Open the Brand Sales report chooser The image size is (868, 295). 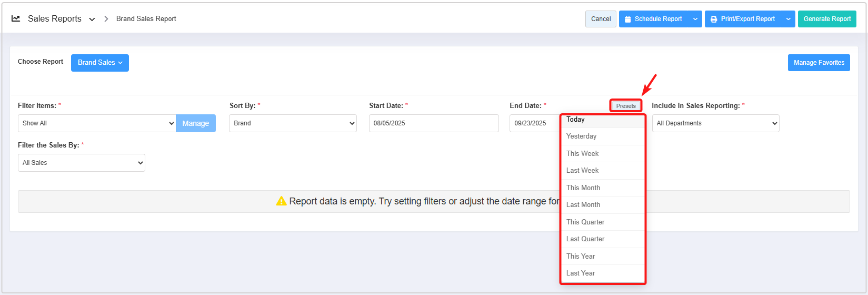click(100, 63)
